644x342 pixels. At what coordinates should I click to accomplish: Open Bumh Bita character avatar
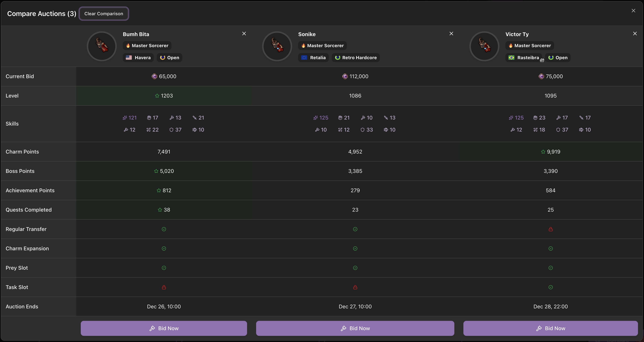102,46
